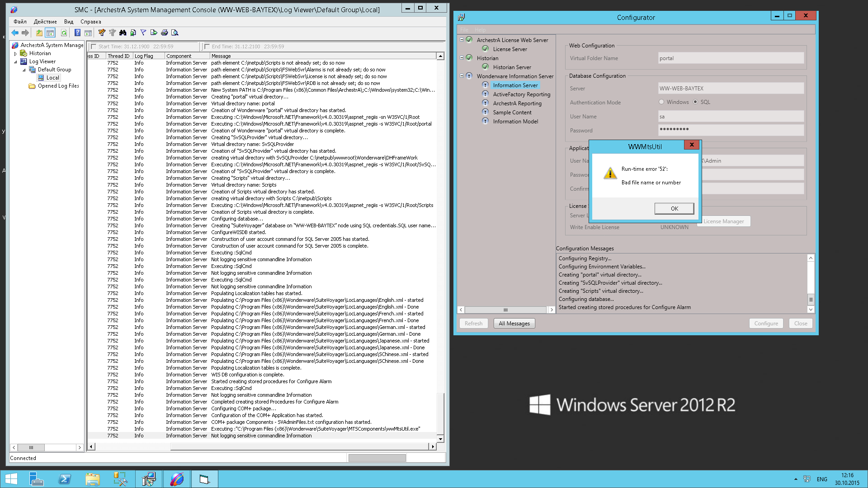The image size is (868, 488).
Task: Collapse the Log Viewer tree node
Action: 15,62
